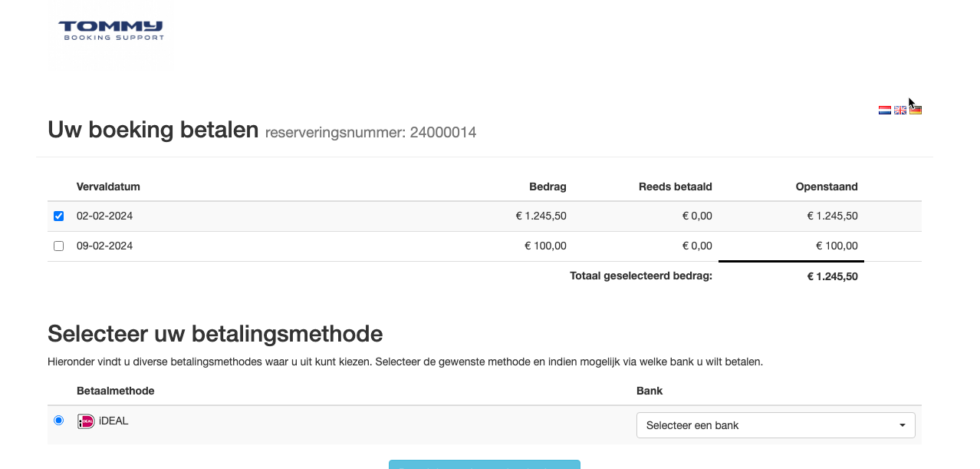Select the iDEAL payment method radio button

pos(58,421)
